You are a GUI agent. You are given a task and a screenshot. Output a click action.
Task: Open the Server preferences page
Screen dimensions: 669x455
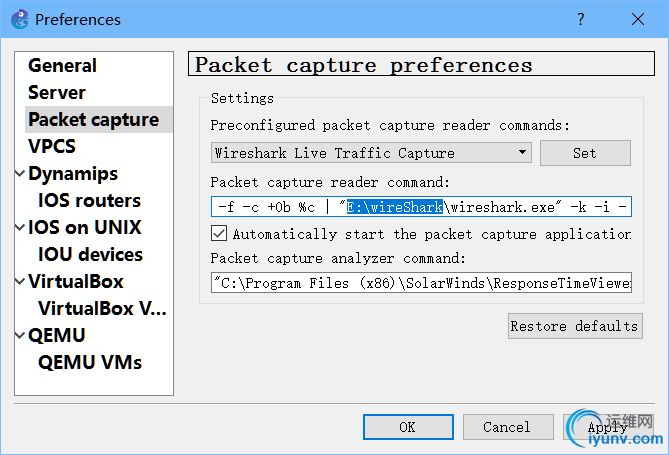[x=57, y=93]
